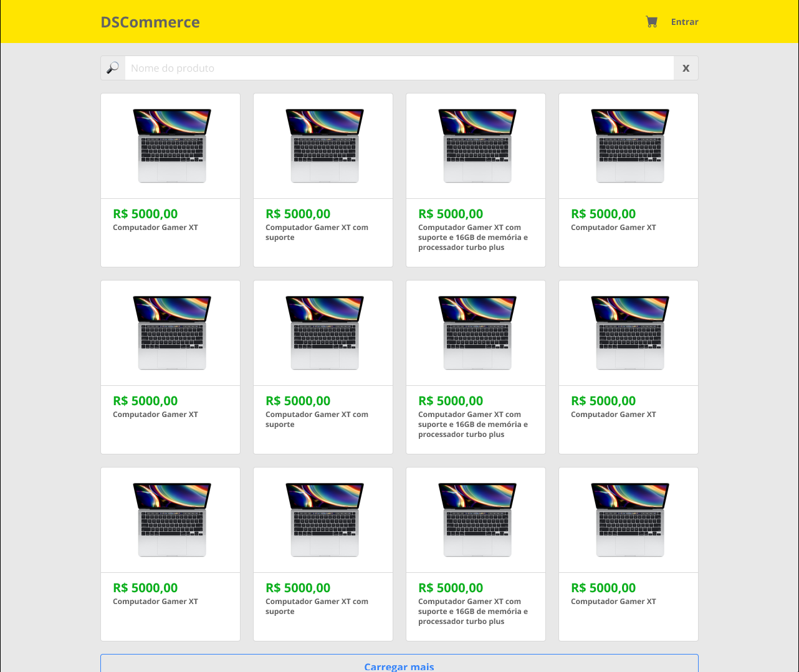Click the magnifying glass search icon
This screenshot has height=672, width=799.
click(113, 68)
